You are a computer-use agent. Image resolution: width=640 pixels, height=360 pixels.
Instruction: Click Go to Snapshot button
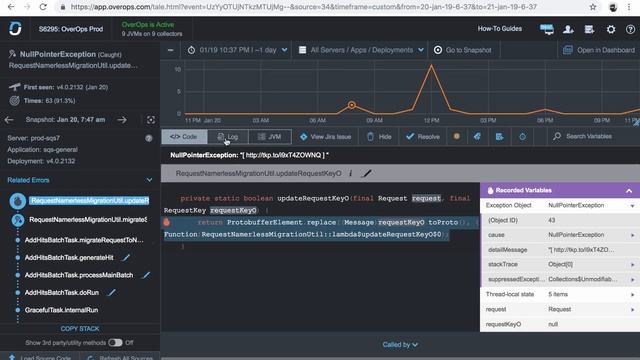click(x=463, y=50)
